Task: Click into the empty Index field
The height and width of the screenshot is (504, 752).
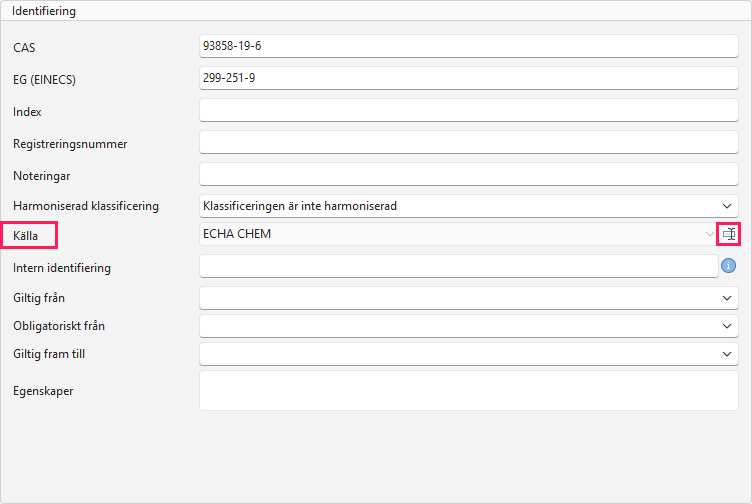Action: pos(469,110)
